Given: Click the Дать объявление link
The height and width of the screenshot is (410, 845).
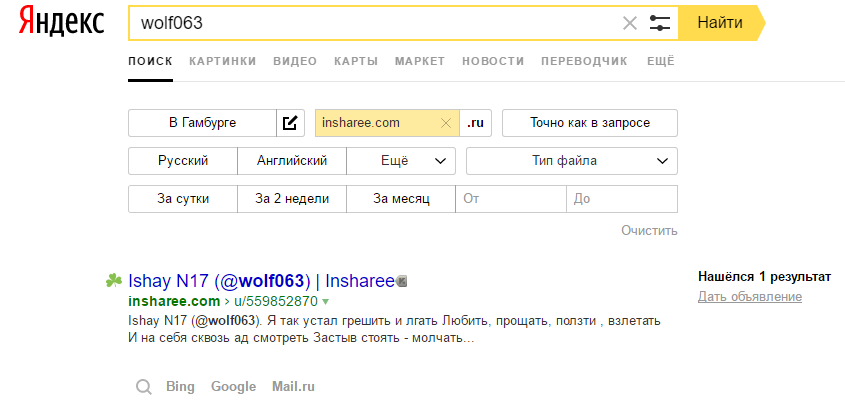Looking at the screenshot, I should [x=750, y=297].
